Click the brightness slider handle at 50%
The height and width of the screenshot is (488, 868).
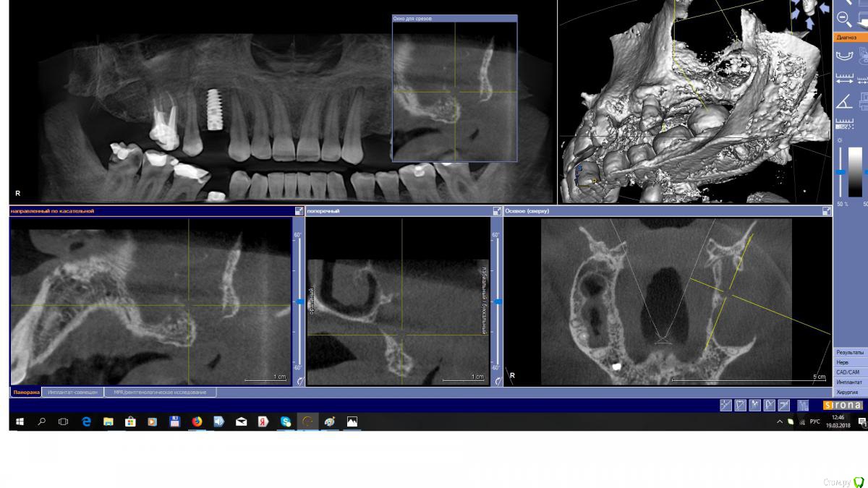(x=841, y=172)
